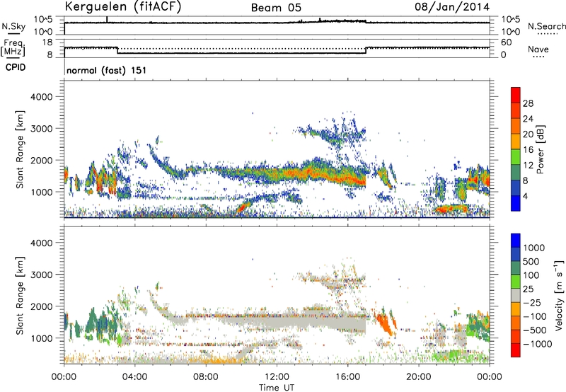Click the date "08/Jan/2014"
Viewport: 566px width, 392px height.
click(452, 6)
